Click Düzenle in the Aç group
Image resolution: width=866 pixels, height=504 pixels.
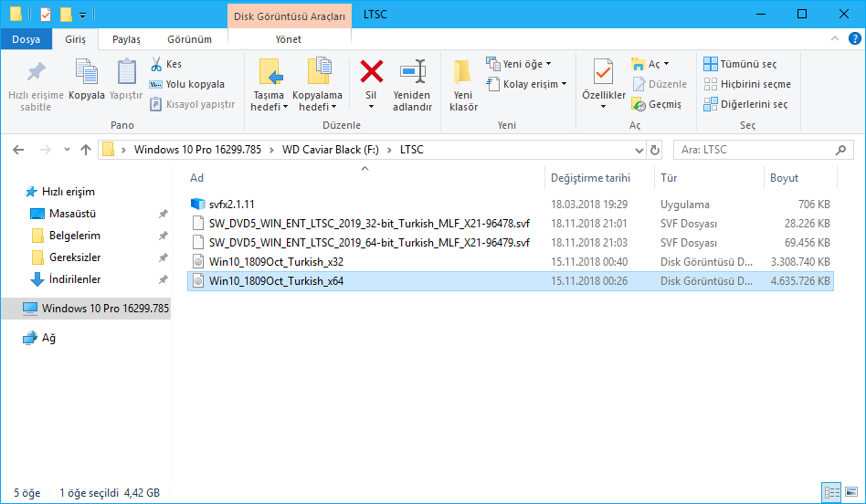660,85
